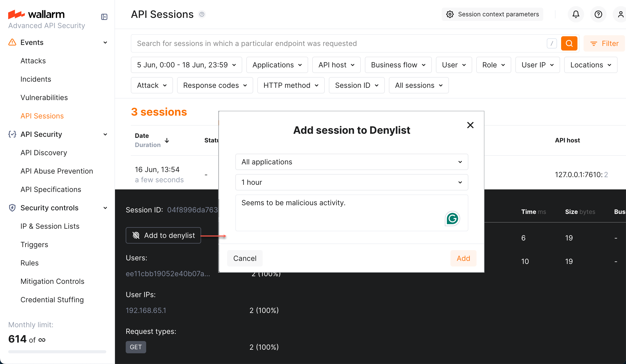Open the Filter panel
The width and height of the screenshot is (626, 364).
(604, 43)
